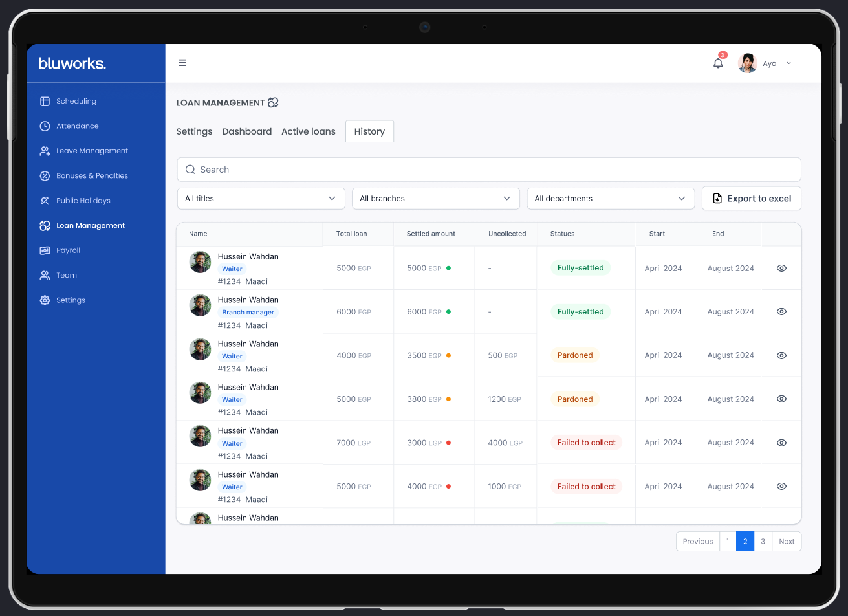Select Public Holidays in sidebar
The width and height of the screenshot is (848, 616).
click(83, 201)
